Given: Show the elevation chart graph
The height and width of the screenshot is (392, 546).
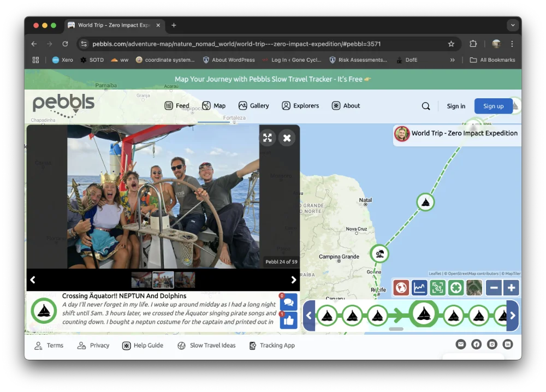Looking at the screenshot, I should click(x=419, y=288).
